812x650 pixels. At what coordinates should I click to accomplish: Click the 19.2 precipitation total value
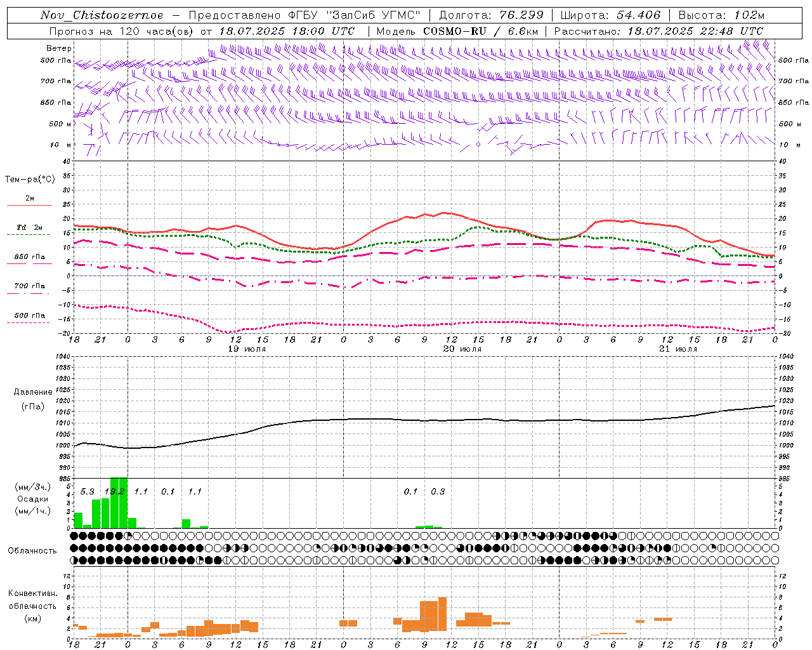pyautogui.click(x=114, y=491)
